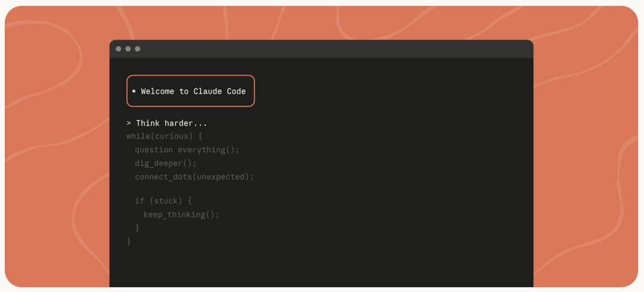Click the connect_dots function name
The image size is (644, 292).
[160, 177]
